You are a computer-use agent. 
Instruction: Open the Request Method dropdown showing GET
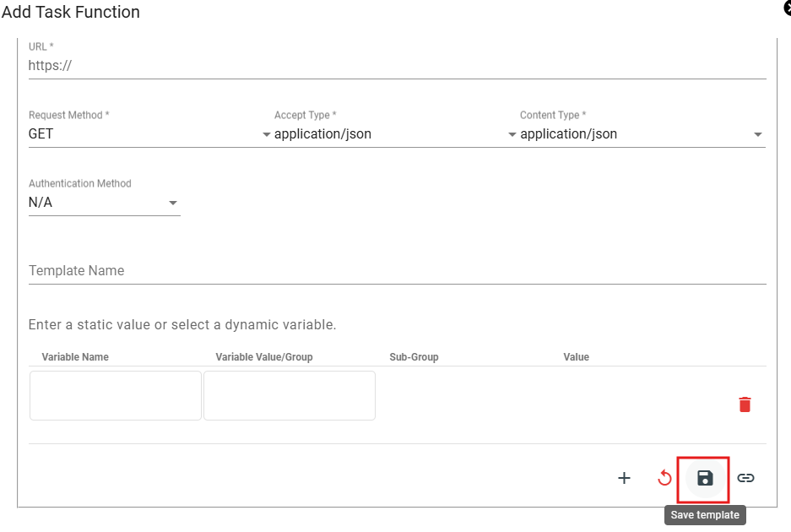149,134
